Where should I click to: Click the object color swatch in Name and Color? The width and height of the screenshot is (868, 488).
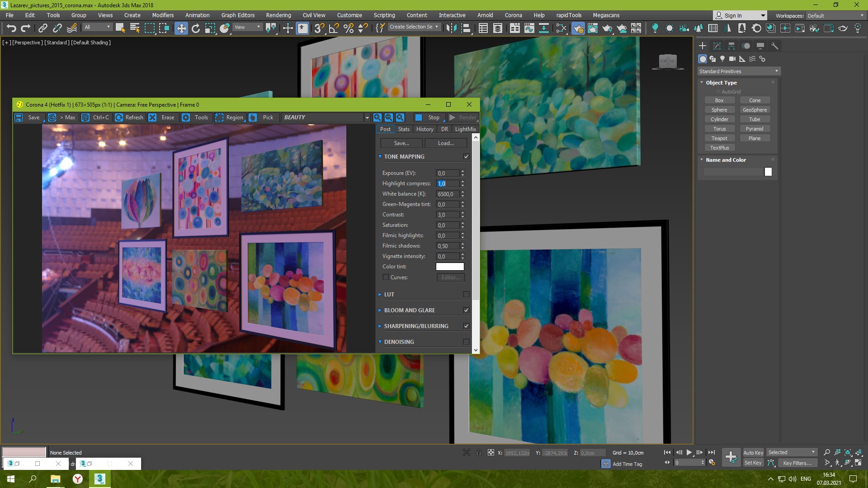tap(768, 172)
